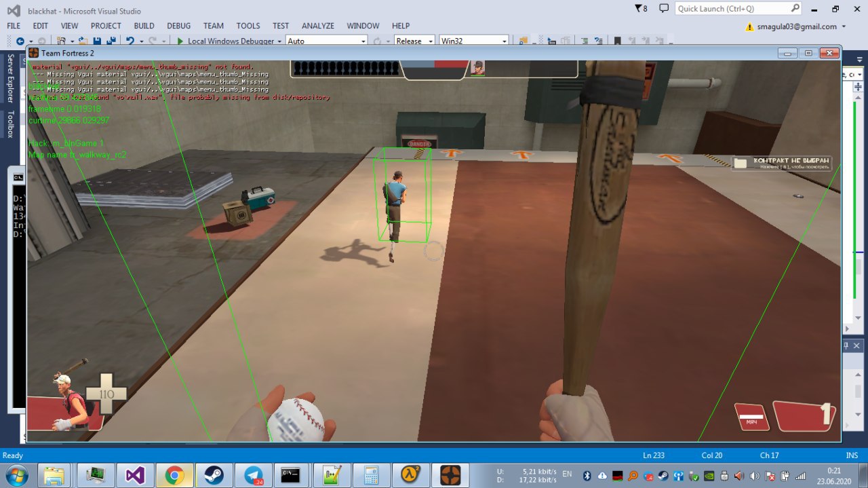The width and height of the screenshot is (868, 488).
Task: Open the feedback speech bubble icon
Action: tap(663, 9)
